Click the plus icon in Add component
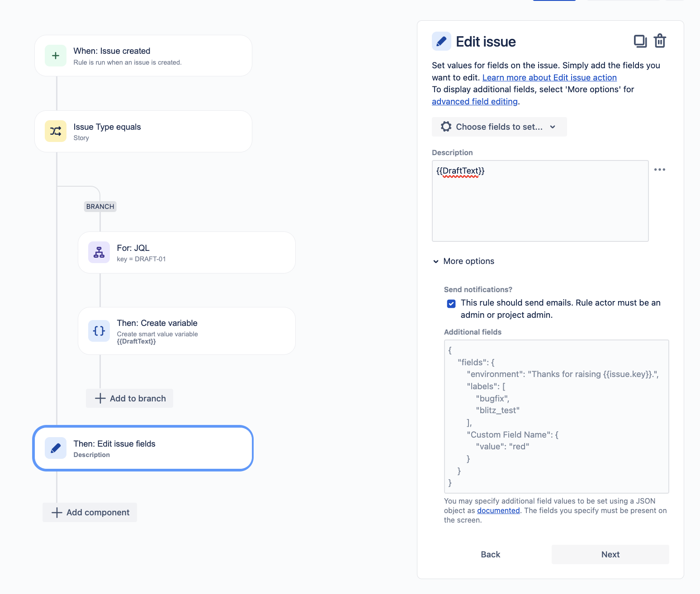 point(57,512)
